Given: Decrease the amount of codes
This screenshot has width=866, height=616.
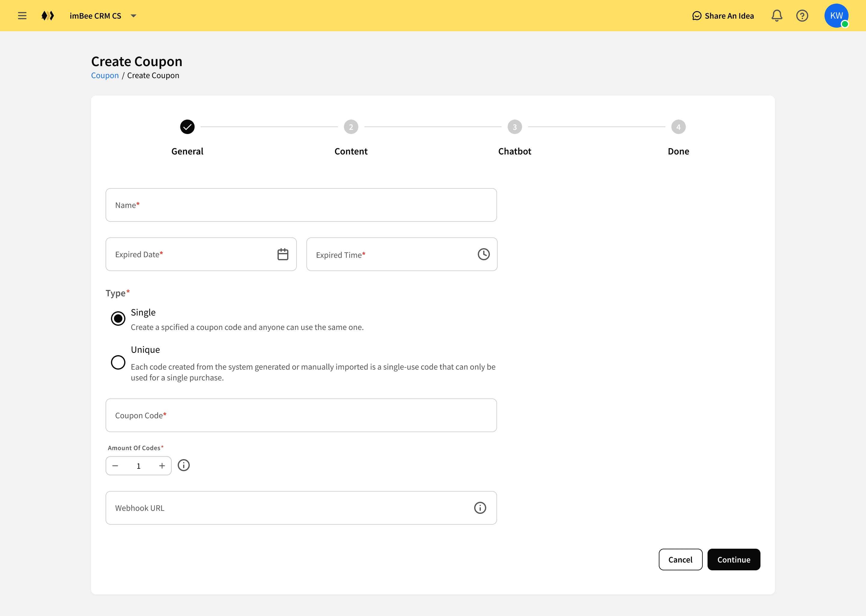Looking at the screenshot, I should click(x=115, y=466).
